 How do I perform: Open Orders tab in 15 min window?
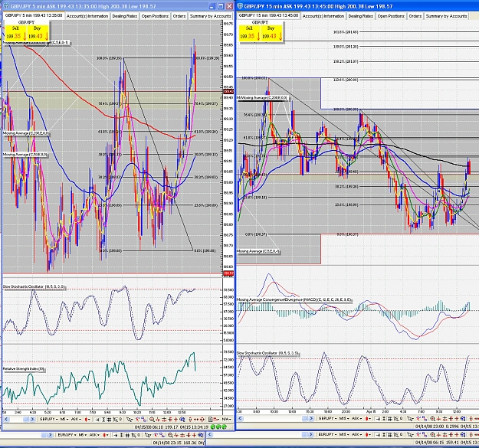point(415,16)
